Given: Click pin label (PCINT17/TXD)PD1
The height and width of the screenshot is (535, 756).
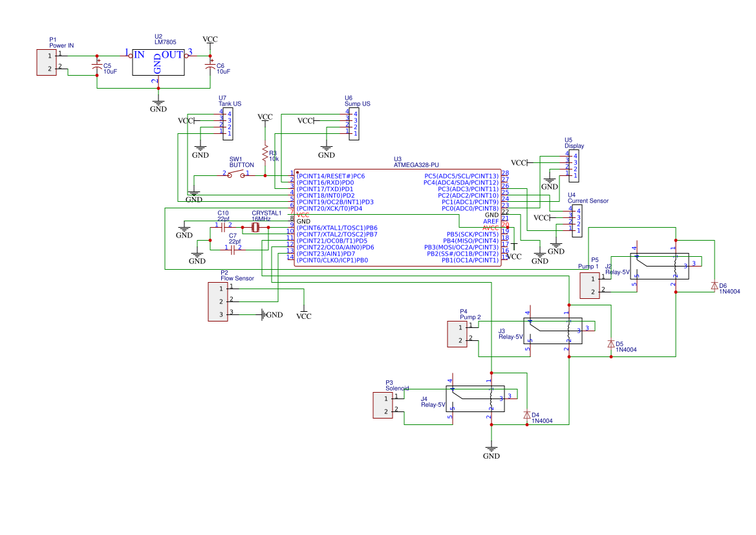Looking at the screenshot, I should point(325,189).
